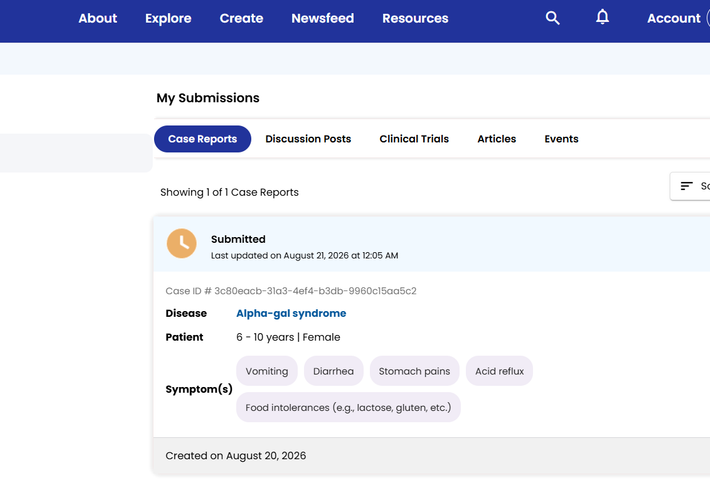The image size is (710, 500).
Task: Select the Case Reports tab
Action: click(x=202, y=139)
